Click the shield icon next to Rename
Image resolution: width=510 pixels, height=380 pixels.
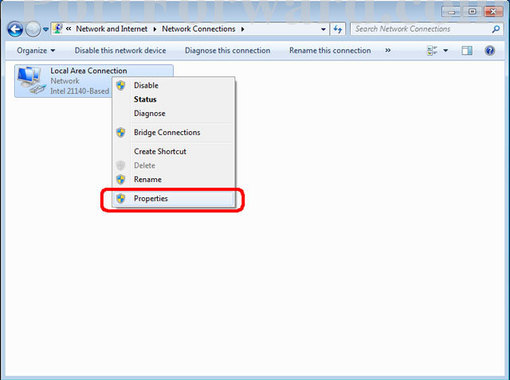[121, 179]
